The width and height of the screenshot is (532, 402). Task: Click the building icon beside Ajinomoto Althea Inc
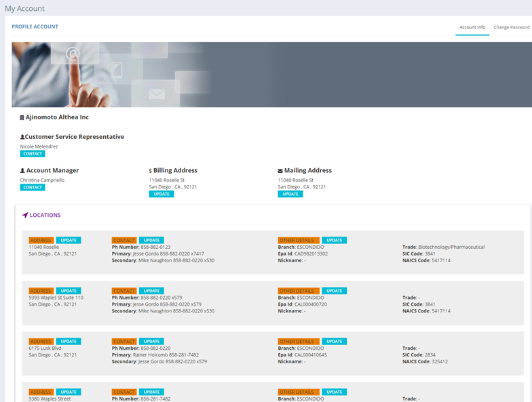pyautogui.click(x=22, y=118)
